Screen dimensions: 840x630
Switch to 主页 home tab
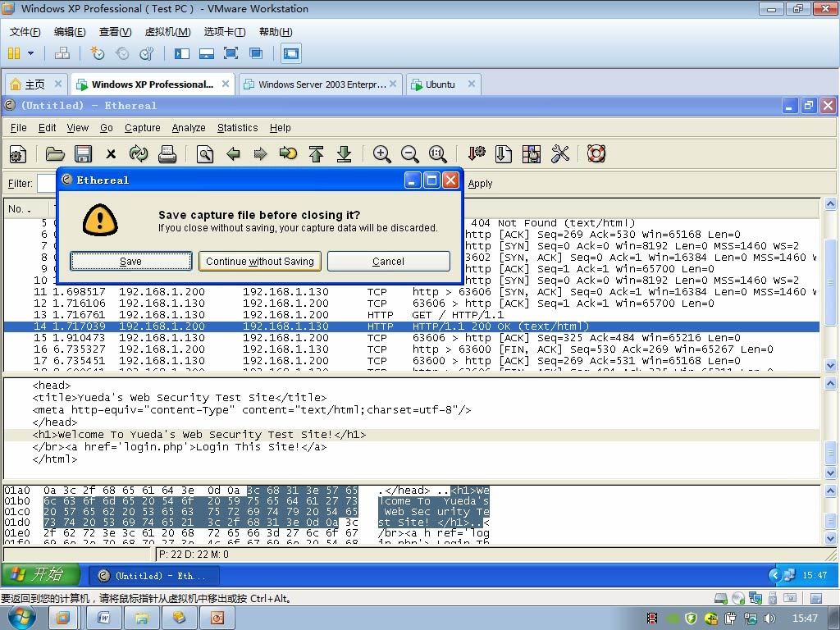pyautogui.click(x=34, y=84)
